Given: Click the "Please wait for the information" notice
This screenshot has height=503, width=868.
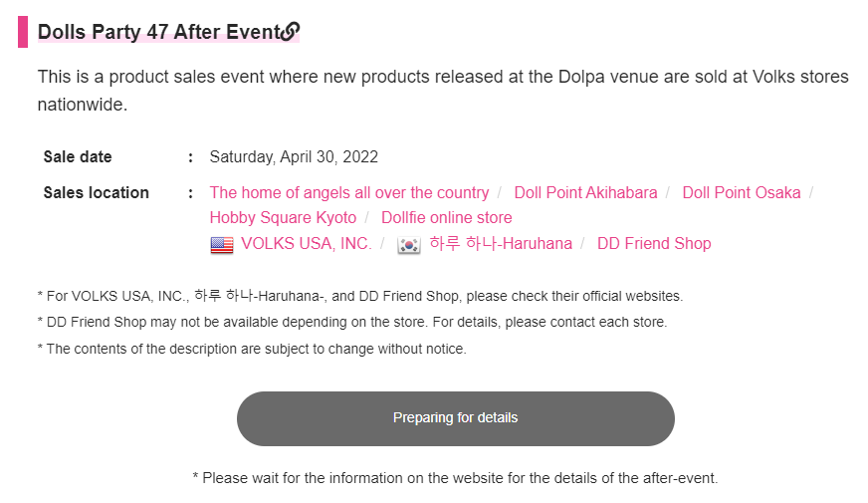Looking at the screenshot, I should (455, 478).
